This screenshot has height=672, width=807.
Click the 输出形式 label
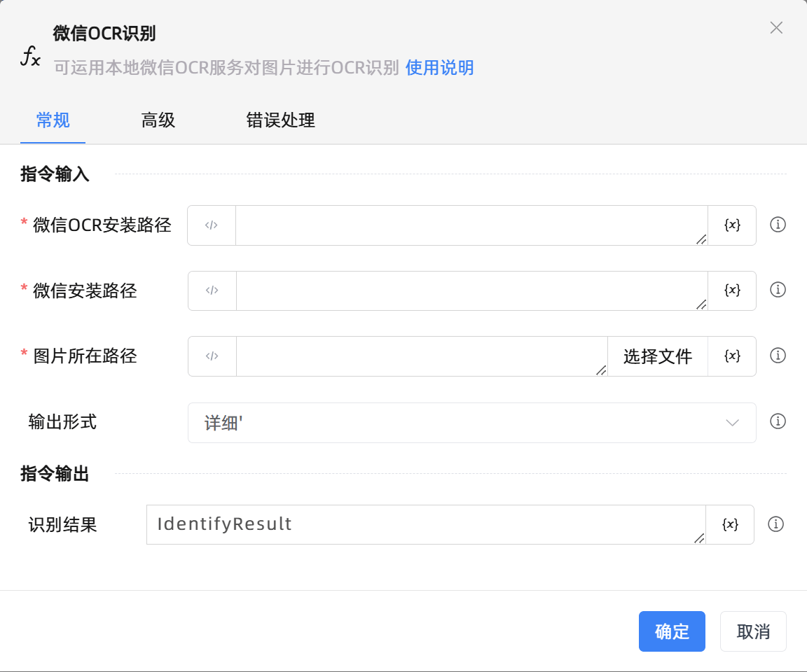pos(63,422)
